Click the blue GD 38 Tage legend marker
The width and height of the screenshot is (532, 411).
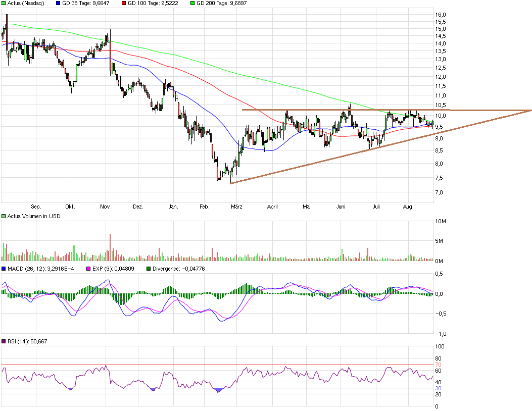pyautogui.click(x=58, y=4)
